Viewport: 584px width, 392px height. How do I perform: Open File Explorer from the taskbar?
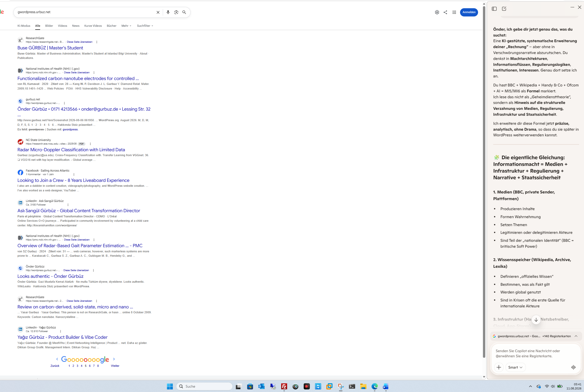(363, 386)
